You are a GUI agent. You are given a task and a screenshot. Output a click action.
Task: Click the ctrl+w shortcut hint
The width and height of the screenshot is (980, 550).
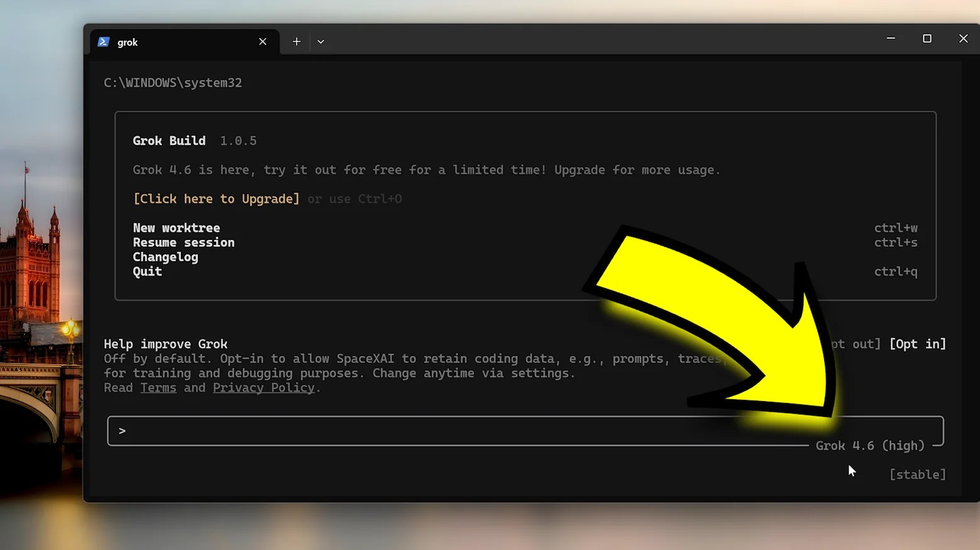coord(896,228)
